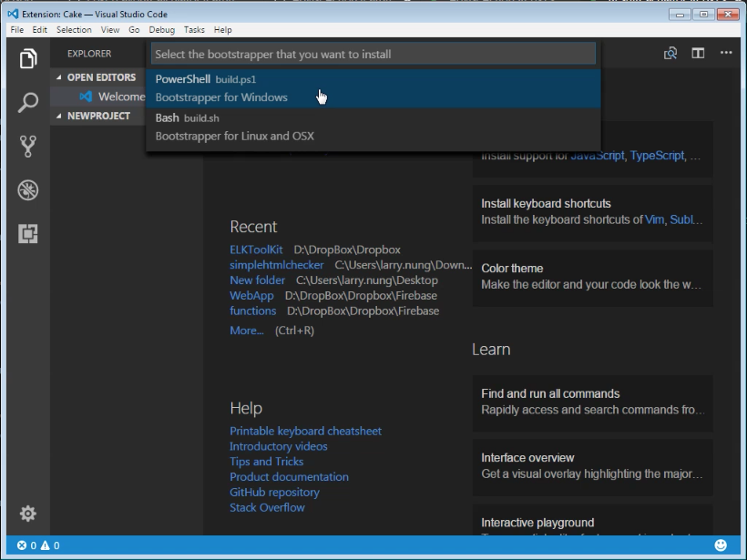Open the Help menu
Viewport: 747px width, 560px height.
[222, 29]
